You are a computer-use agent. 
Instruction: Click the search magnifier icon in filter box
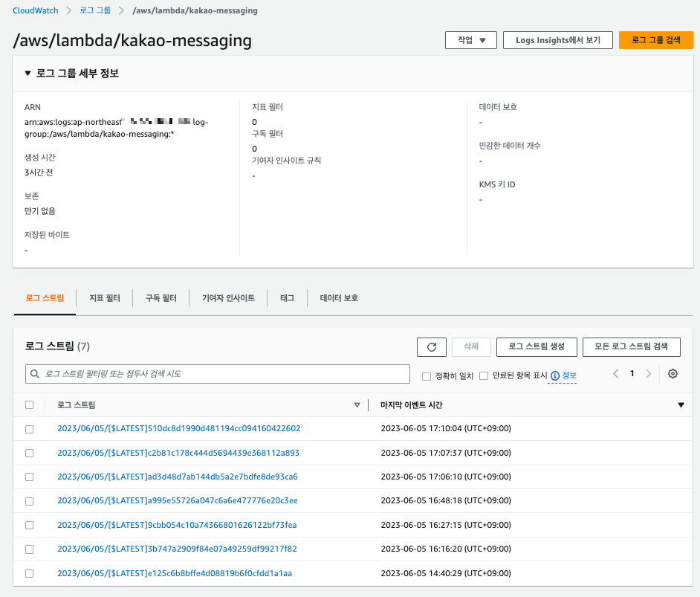[x=35, y=374]
